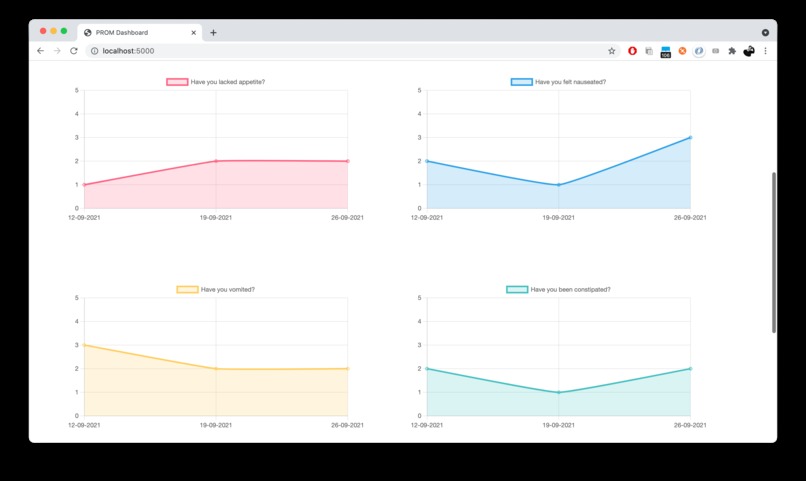Screen dimensions: 806x481
Task: Go back to the previous page
Action: tap(41, 51)
